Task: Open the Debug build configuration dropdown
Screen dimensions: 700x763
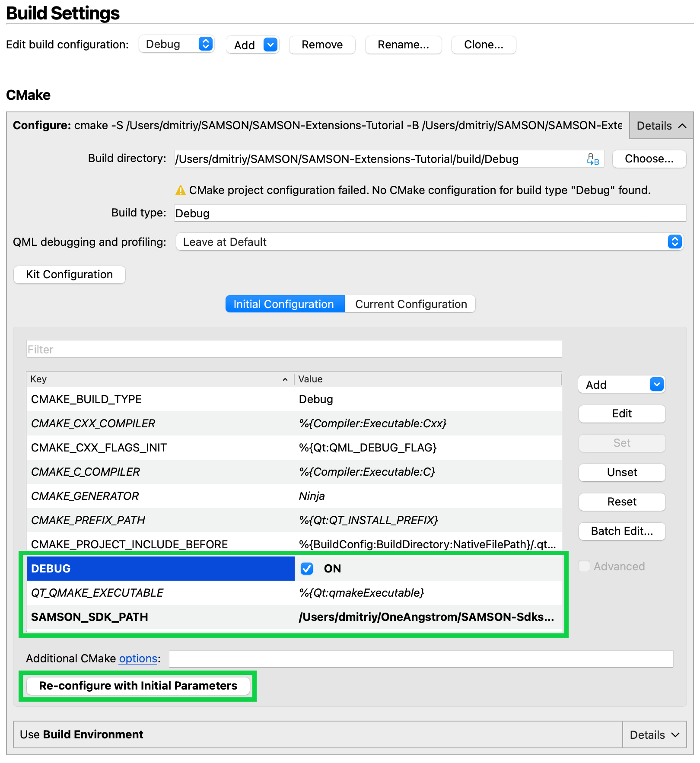Action: click(177, 44)
